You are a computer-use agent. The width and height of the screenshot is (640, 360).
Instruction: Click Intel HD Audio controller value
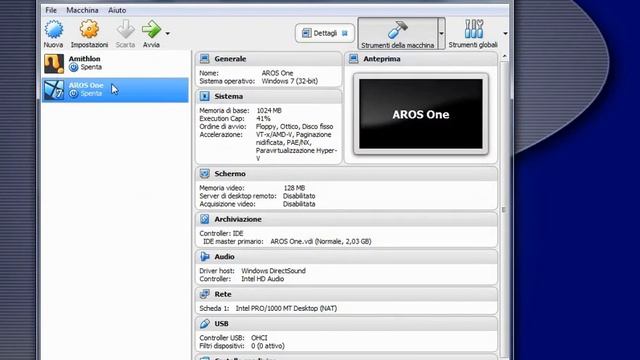coord(262,279)
